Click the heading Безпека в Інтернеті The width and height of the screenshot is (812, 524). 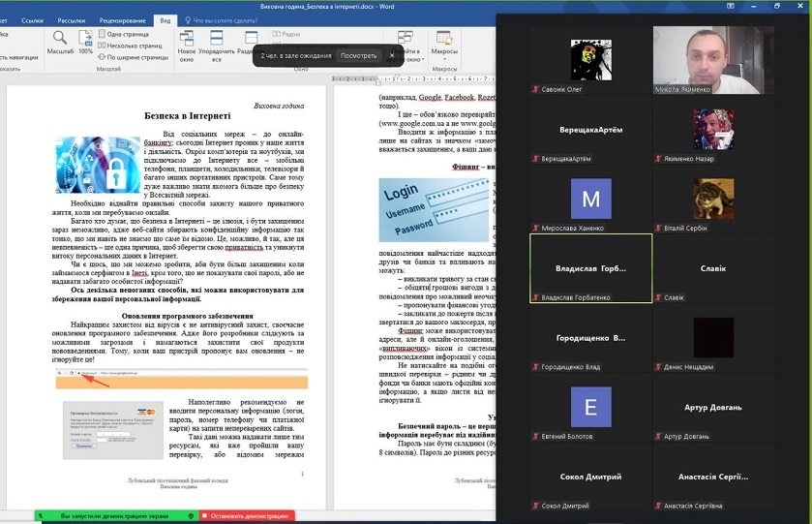tap(188, 116)
